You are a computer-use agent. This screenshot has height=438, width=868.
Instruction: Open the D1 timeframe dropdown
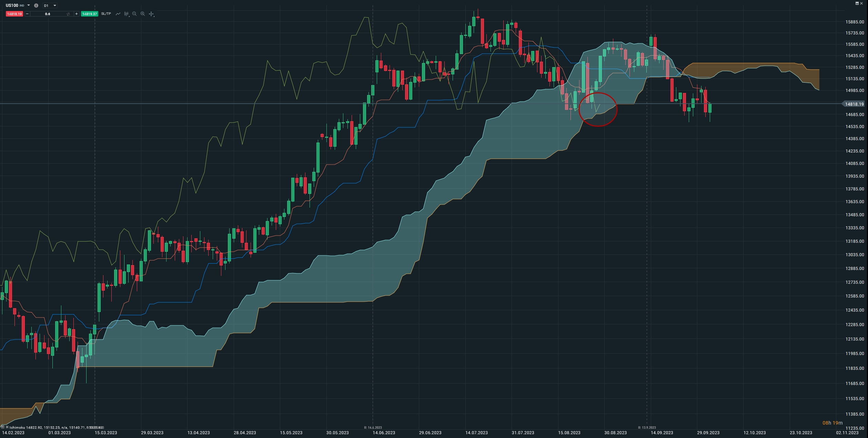(x=50, y=6)
